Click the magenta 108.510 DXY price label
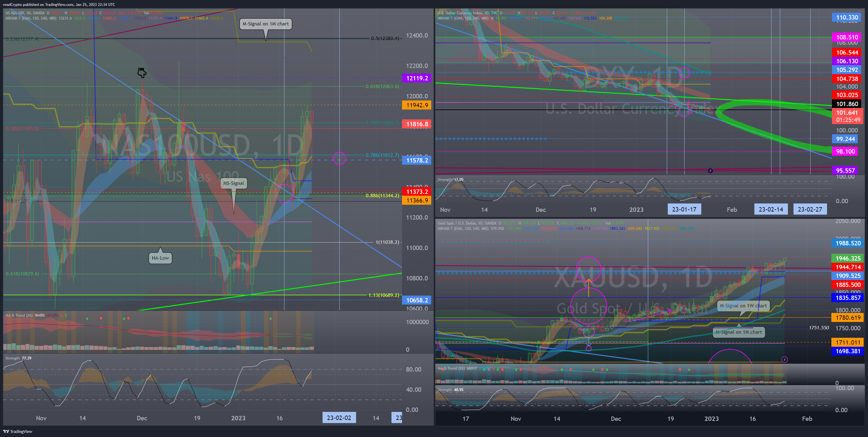868x437 pixels. click(847, 37)
